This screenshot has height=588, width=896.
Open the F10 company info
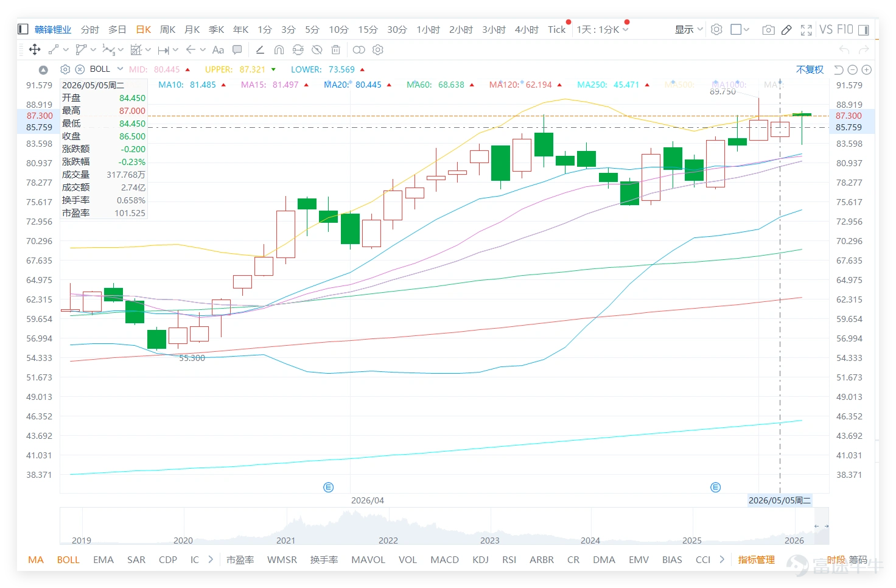845,29
